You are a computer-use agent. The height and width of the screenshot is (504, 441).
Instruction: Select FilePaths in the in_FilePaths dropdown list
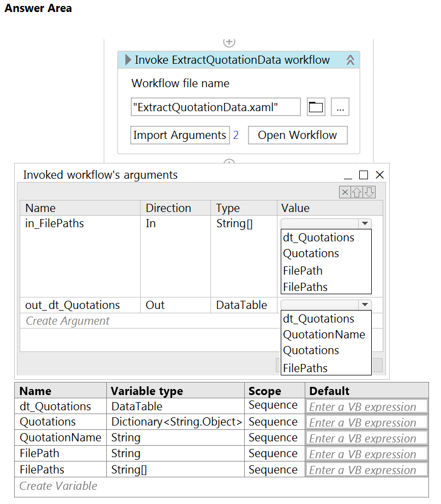click(x=305, y=287)
